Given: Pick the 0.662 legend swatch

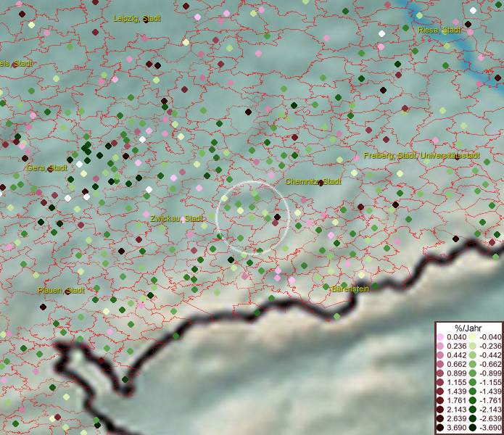Looking at the screenshot, I should point(440,365).
